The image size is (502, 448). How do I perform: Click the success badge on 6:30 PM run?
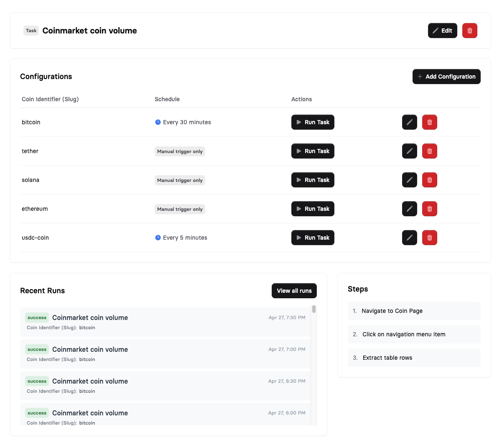pos(37,381)
